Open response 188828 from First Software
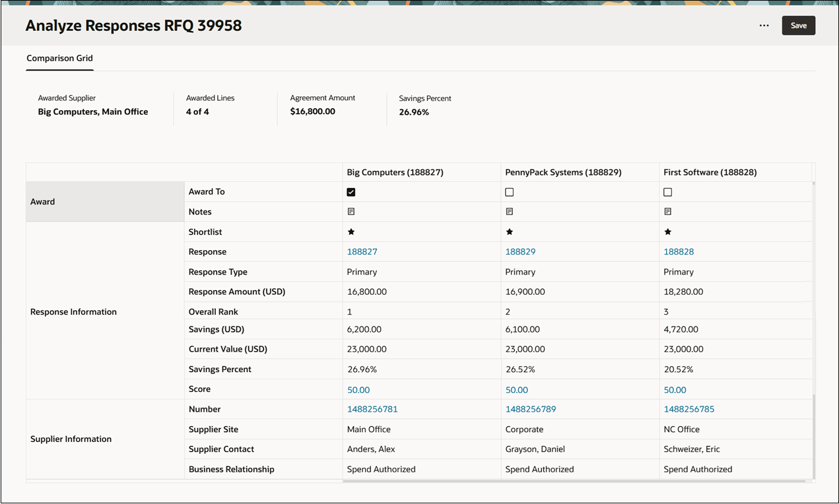Screen dimensions: 839x504 click(679, 251)
